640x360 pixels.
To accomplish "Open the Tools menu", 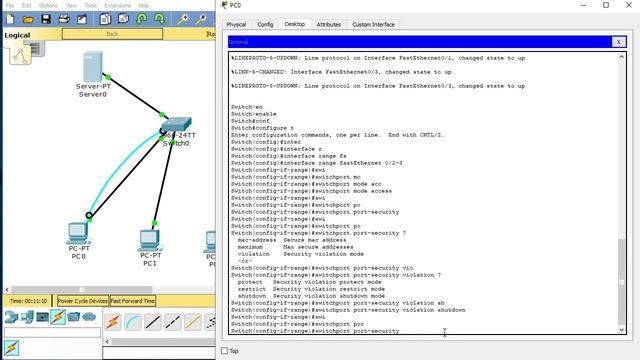I will [x=91, y=5].
